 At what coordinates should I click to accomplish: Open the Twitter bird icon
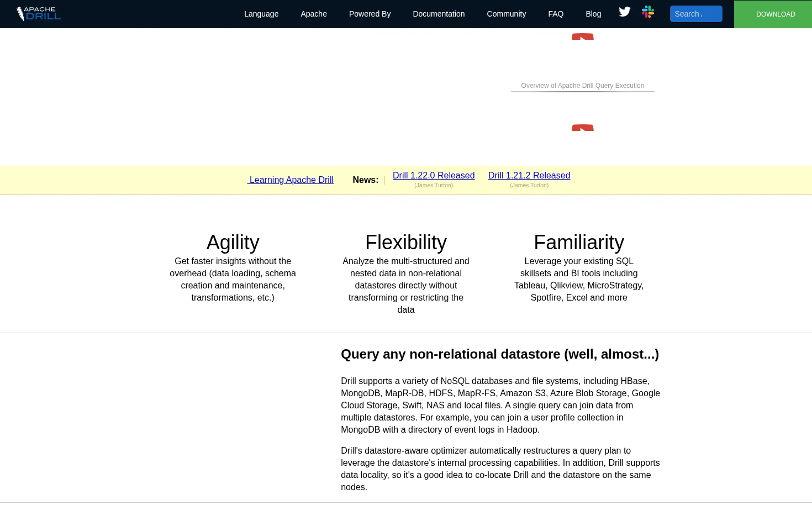pos(625,12)
